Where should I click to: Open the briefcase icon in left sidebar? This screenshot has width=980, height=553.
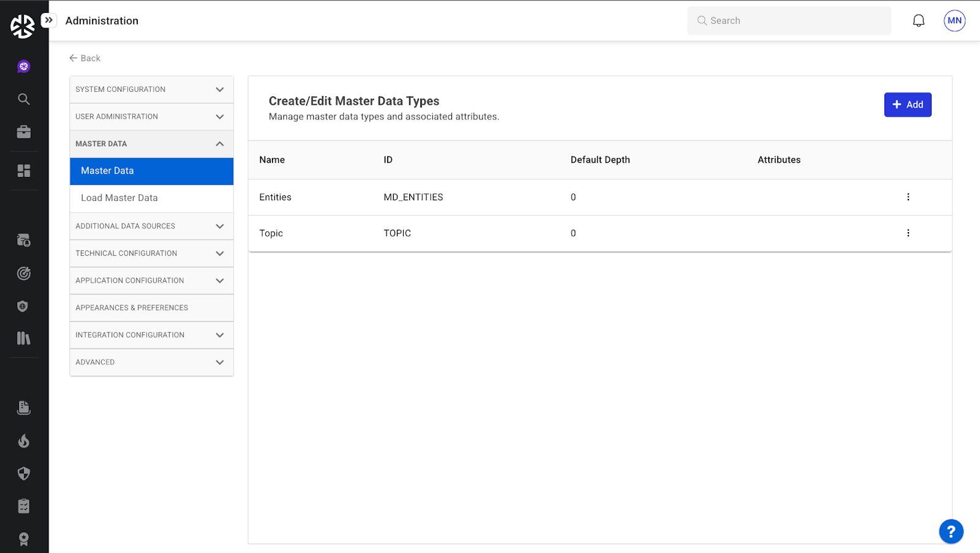tap(24, 132)
